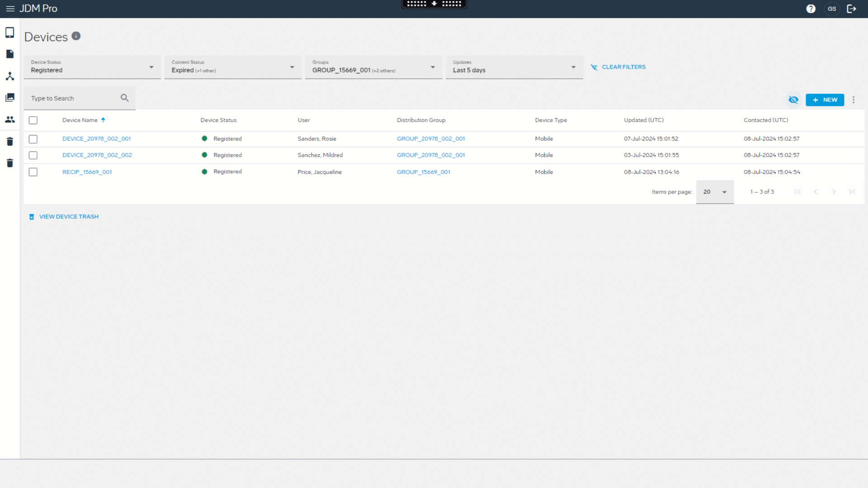868x488 pixels.
Task: Expand the Device Status filter dropdown
Action: [92, 67]
